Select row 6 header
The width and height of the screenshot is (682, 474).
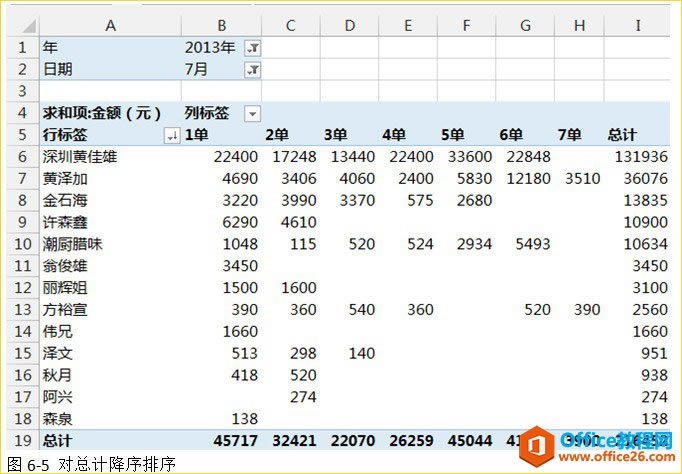pyautogui.click(x=23, y=157)
